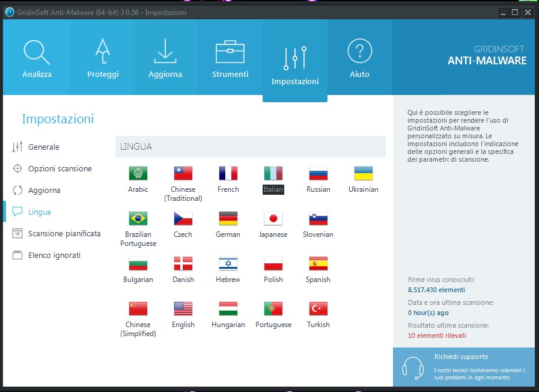The height and width of the screenshot is (392, 539).
Task: Select the French flag icon
Action: pos(228,173)
